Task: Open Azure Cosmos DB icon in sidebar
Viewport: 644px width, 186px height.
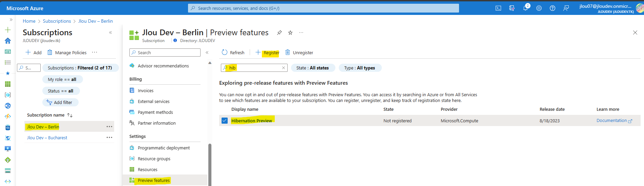Action: (8, 138)
